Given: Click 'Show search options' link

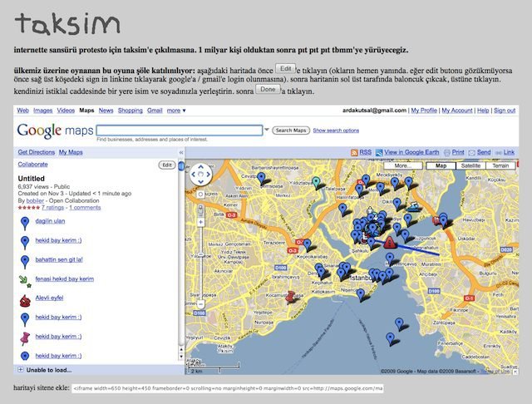Looking at the screenshot, I should [x=336, y=131].
